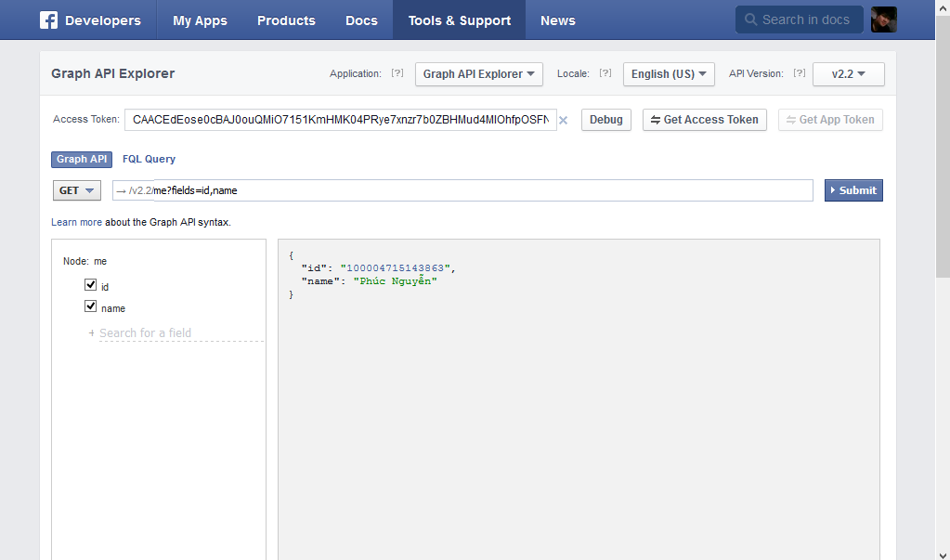Submit the Graph API query
Screen dimensions: 950x560
point(853,190)
